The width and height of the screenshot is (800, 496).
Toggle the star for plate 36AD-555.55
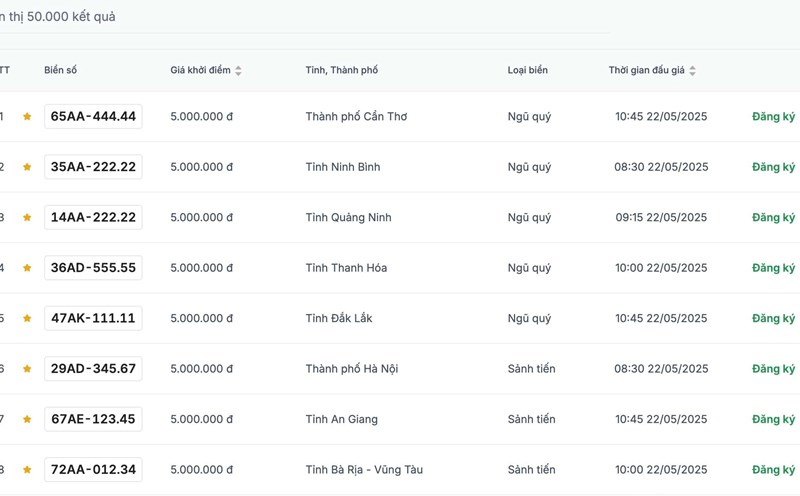tap(27, 268)
